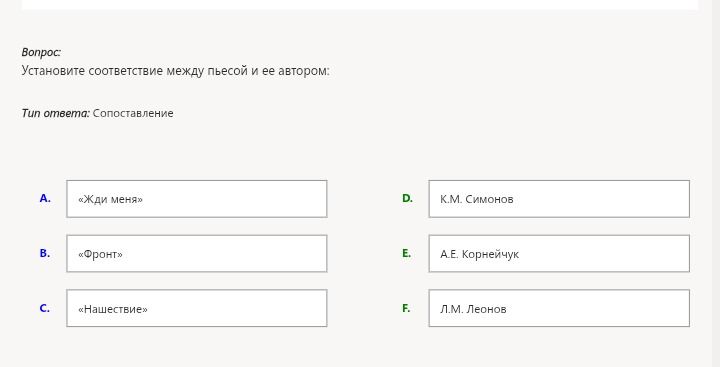Click the 'Сопоставление' answer type text
Image resolution: width=720 pixels, height=367 pixels.
tap(133, 113)
